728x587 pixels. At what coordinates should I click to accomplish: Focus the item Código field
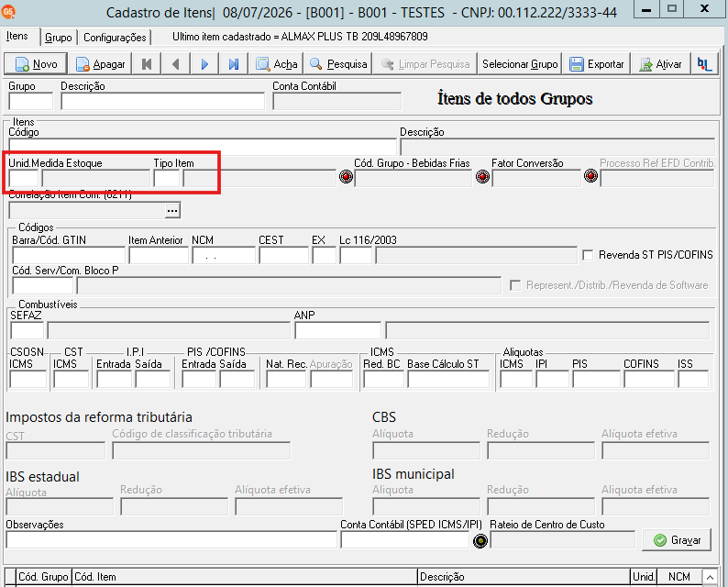[203, 146]
